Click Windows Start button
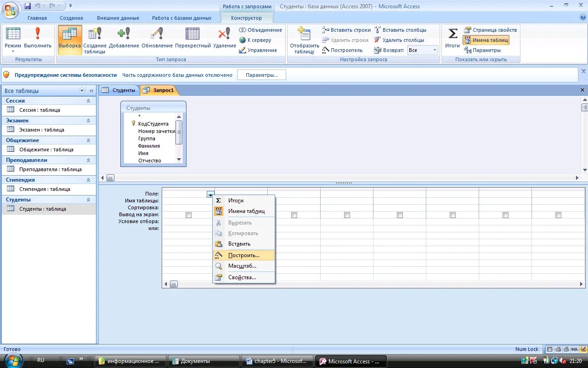The width and height of the screenshot is (588, 368). (x=14, y=361)
